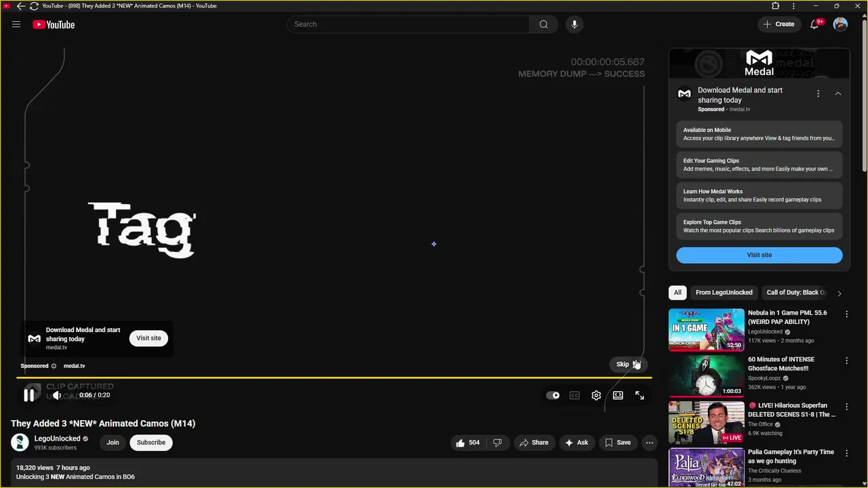Open Learn How Medal Works ad link

coord(759,195)
